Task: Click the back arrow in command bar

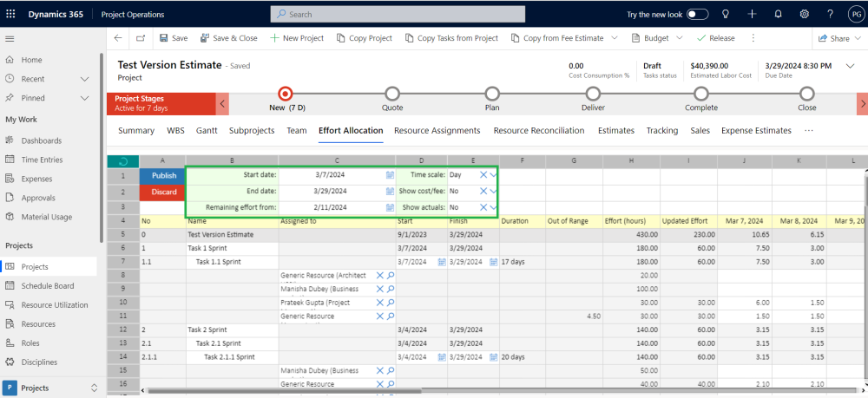Action: [118, 38]
